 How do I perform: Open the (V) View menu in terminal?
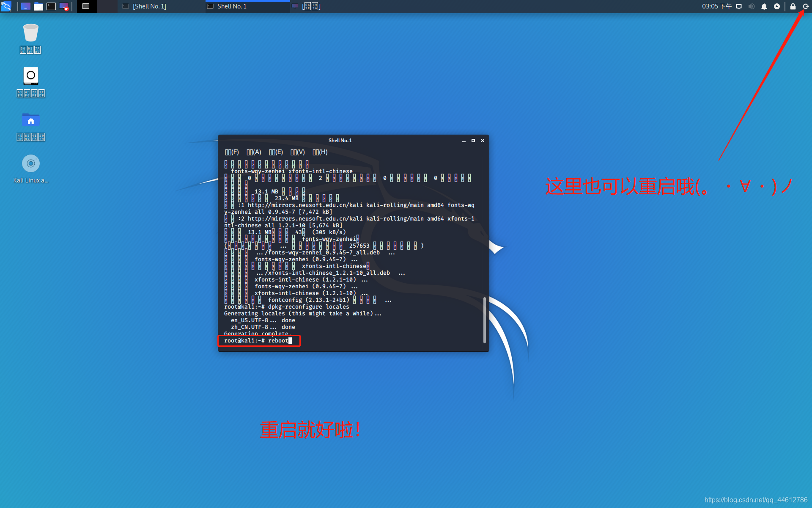[x=297, y=152]
